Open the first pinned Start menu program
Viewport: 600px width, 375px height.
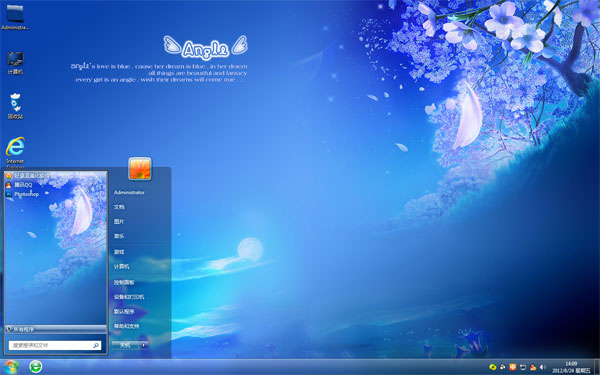pyautogui.click(x=27, y=176)
